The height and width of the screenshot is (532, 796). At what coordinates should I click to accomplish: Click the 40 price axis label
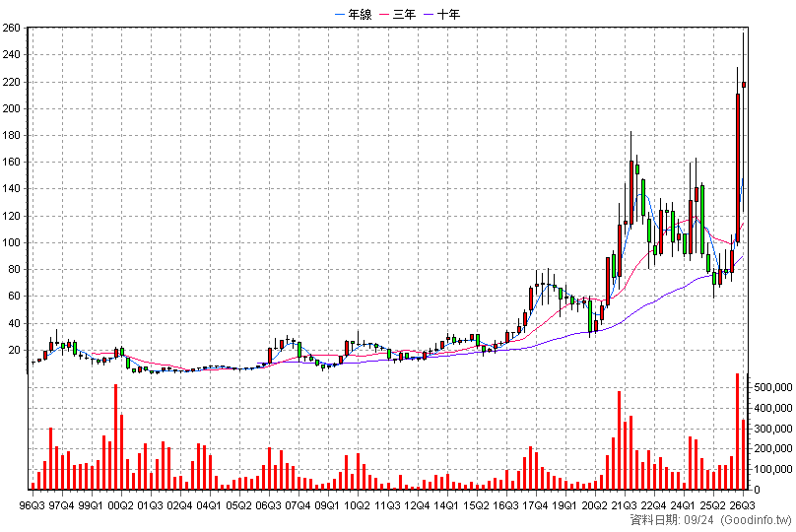[14, 323]
